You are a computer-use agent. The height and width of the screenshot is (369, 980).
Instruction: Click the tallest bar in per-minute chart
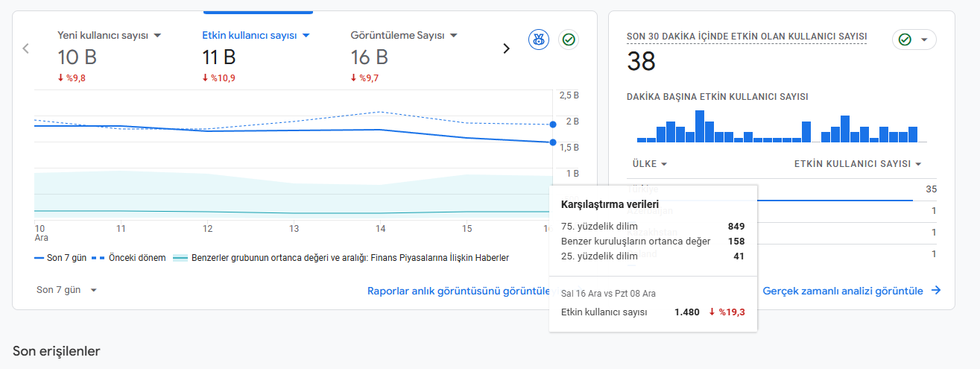700,126
